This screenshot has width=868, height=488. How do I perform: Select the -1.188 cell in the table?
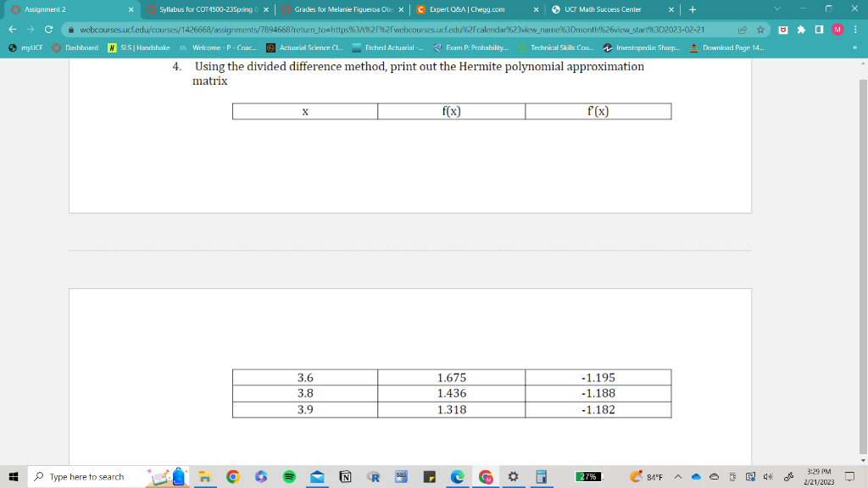pos(598,393)
